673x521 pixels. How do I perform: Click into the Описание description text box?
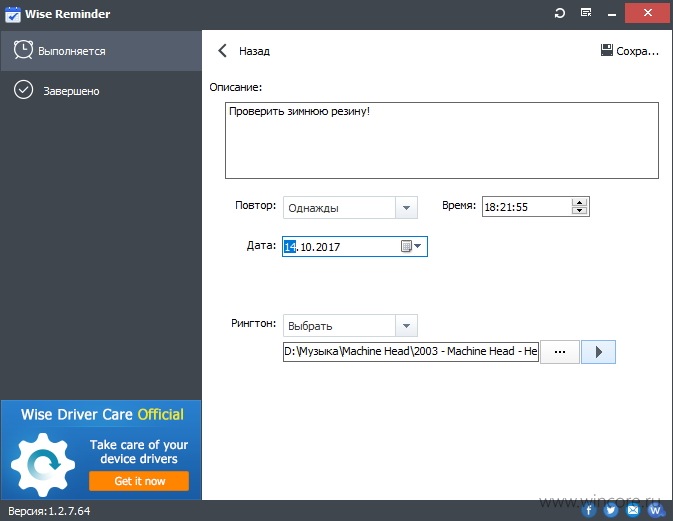pos(442,140)
